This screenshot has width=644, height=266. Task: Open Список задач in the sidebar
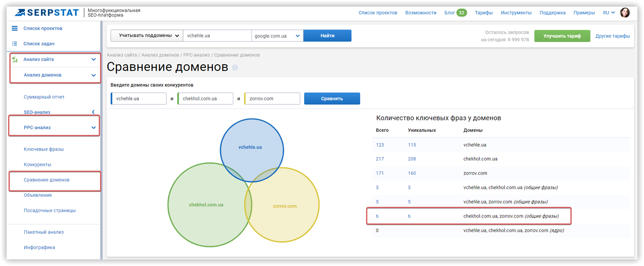coord(39,44)
